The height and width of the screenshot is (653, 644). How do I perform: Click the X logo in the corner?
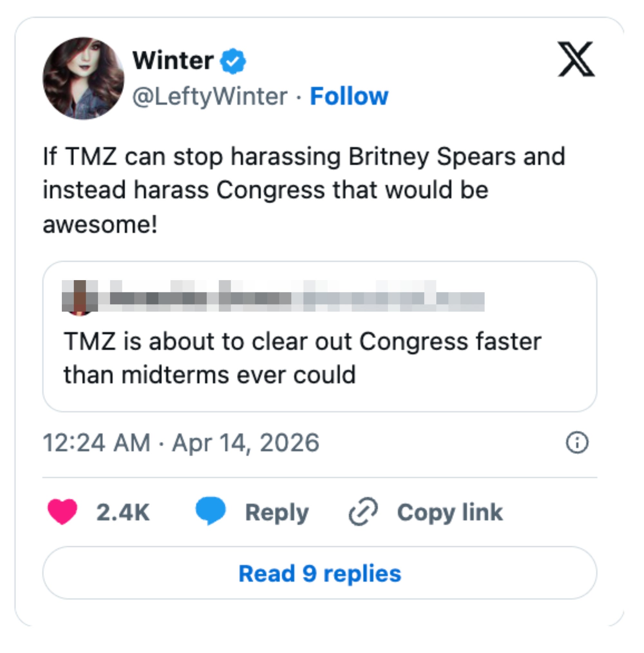[576, 60]
